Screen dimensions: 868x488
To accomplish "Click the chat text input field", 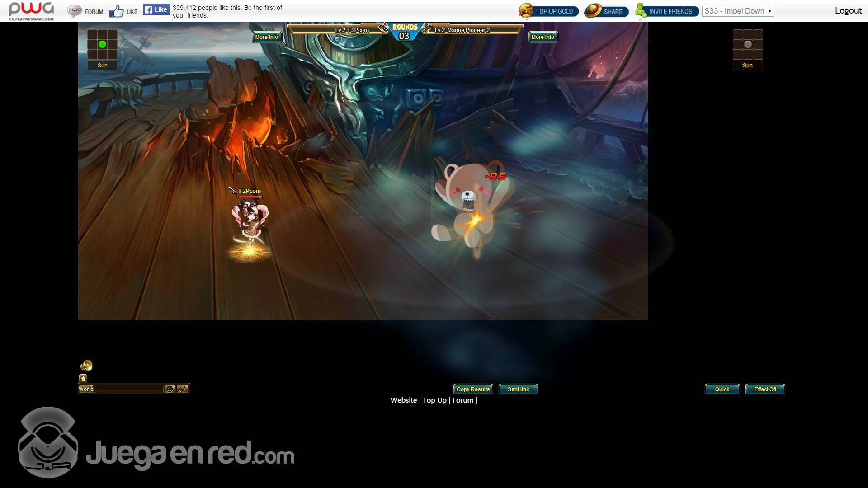I will click(129, 389).
